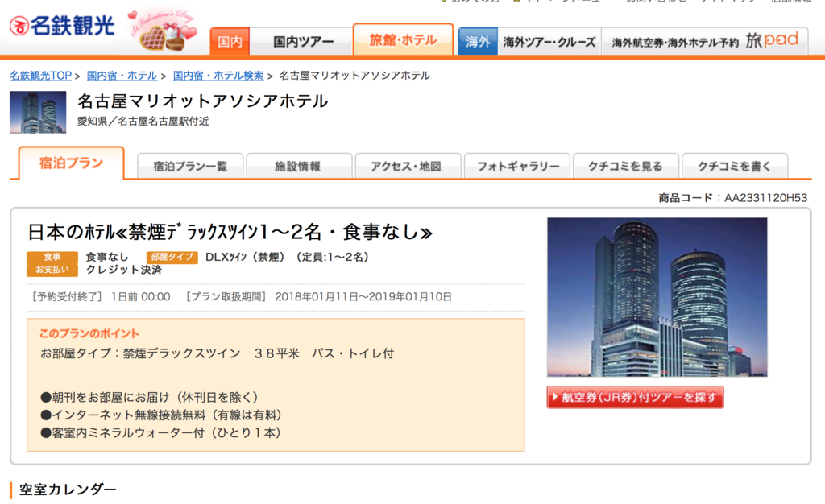The height and width of the screenshot is (504, 825).
Task: Open the フォトギャラリー tab
Action: point(518,166)
